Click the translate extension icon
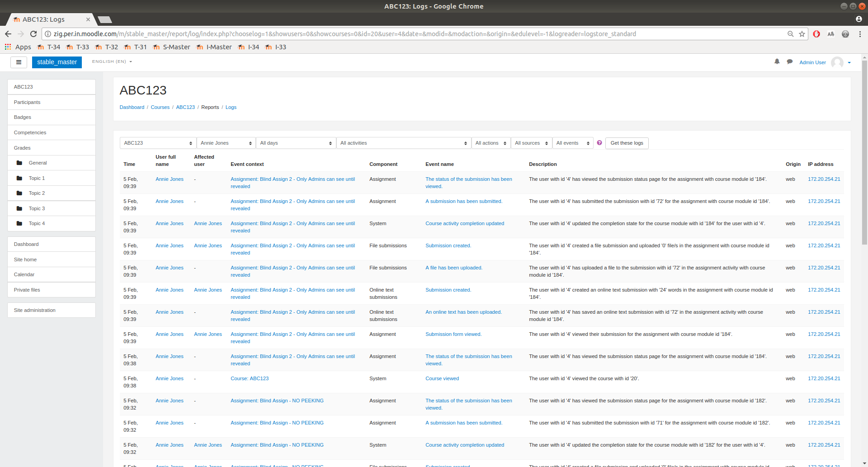The height and width of the screenshot is (467, 868). [831, 34]
